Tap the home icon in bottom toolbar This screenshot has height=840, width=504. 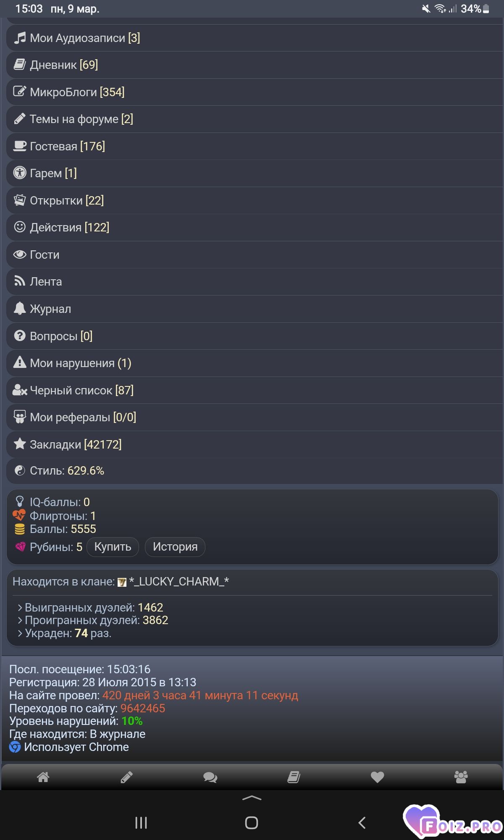click(x=43, y=777)
